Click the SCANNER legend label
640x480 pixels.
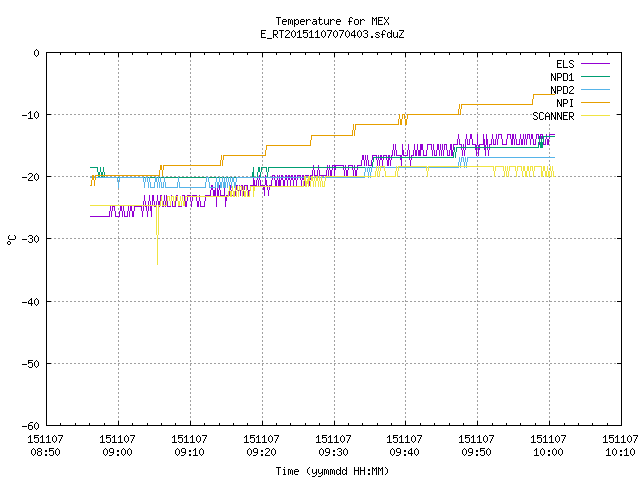(553, 116)
